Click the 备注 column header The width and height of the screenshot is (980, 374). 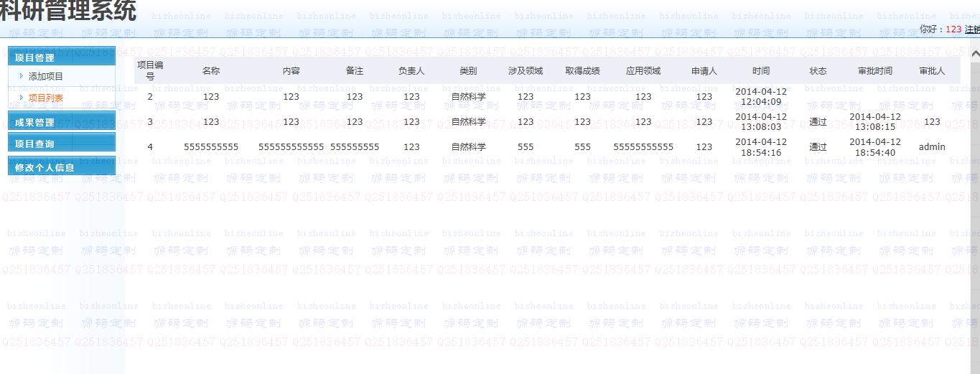(355, 70)
